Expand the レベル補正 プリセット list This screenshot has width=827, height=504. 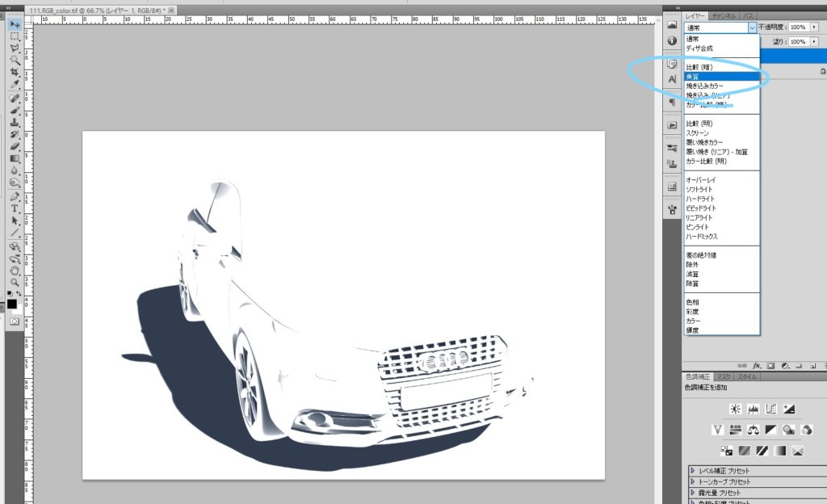tap(692, 469)
